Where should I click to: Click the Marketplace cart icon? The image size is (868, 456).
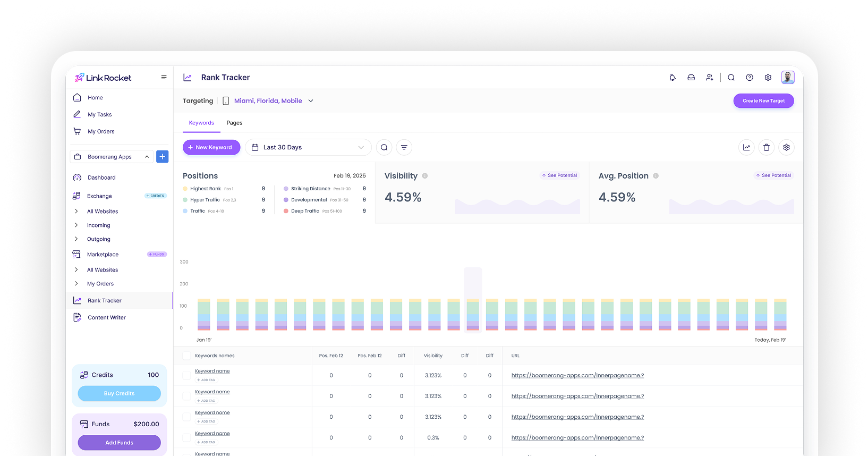[76, 255]
